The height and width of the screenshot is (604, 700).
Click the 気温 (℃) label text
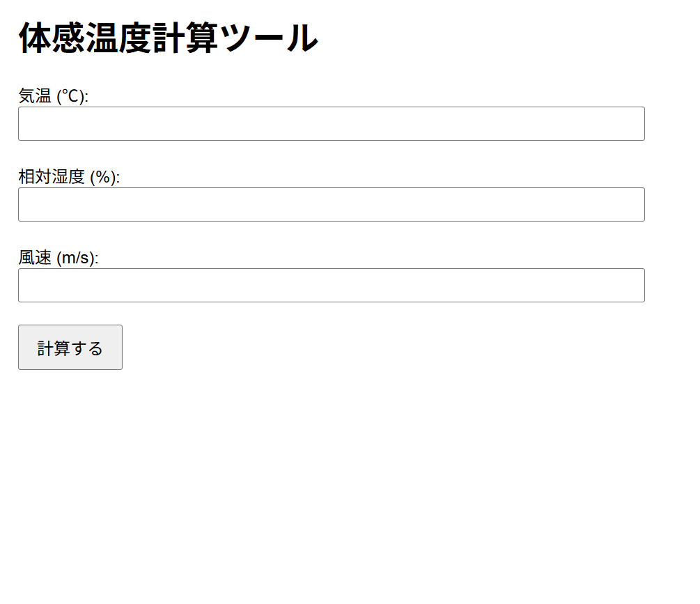[x=53, y=96]
